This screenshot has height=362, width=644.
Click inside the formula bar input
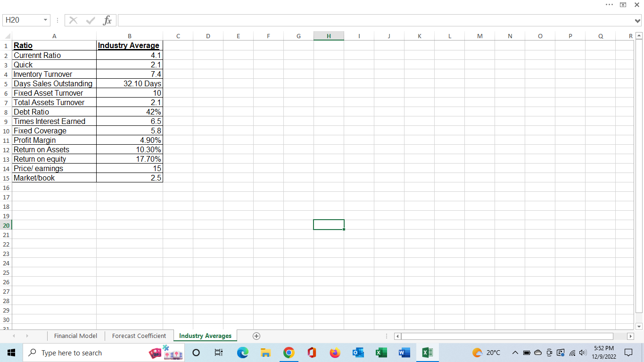click(x=375, y=20)
